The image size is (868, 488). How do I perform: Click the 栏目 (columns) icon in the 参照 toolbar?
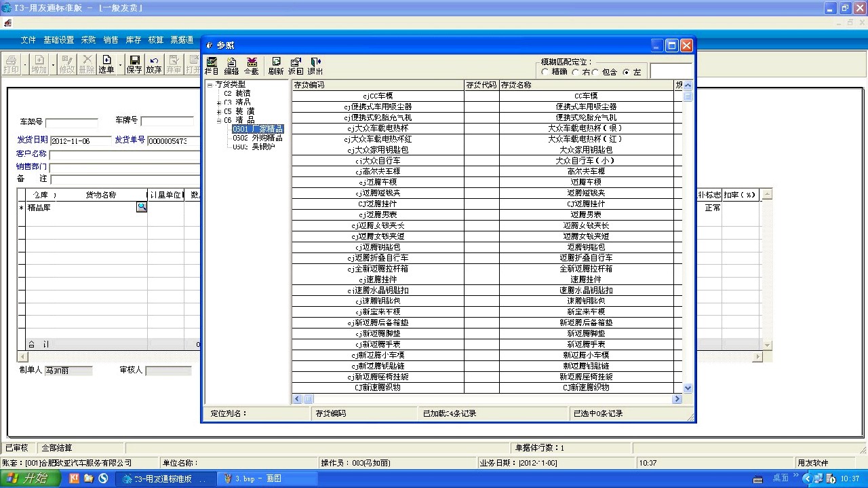click(x=212, y=66)
